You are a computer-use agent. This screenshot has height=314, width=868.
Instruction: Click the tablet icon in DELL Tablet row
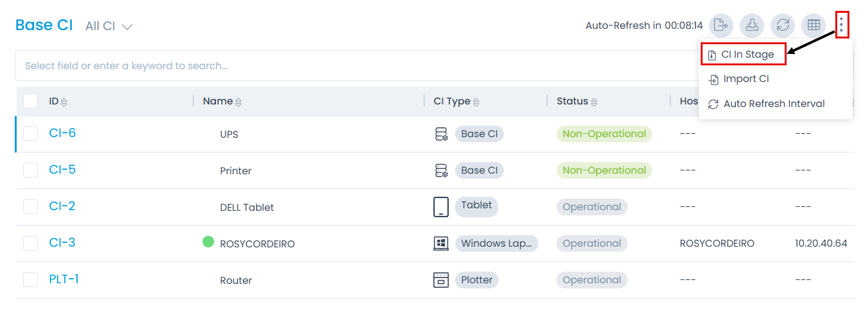point(441,207)
